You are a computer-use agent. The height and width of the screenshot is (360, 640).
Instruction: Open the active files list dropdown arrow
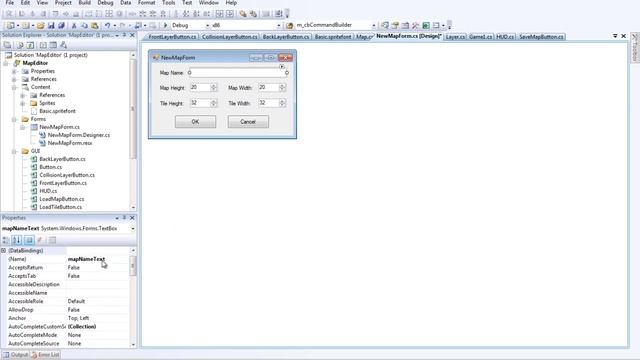coord(615,36)
